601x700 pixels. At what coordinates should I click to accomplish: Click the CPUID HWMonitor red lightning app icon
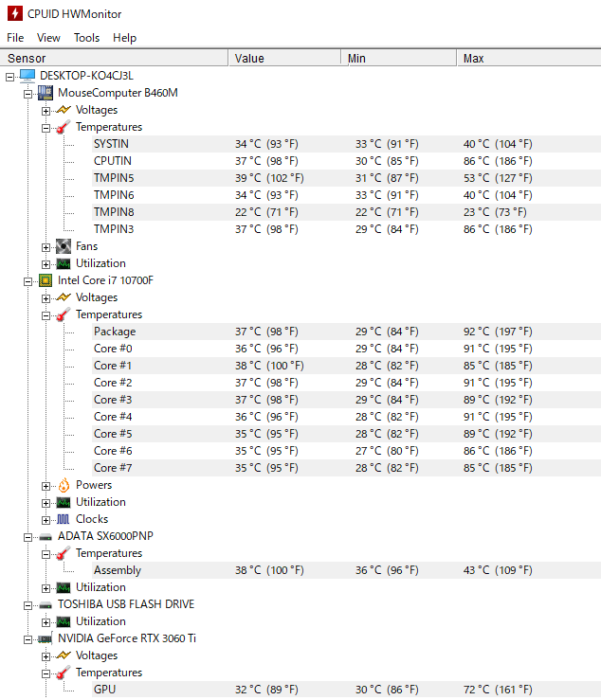[x=15, y=13]
